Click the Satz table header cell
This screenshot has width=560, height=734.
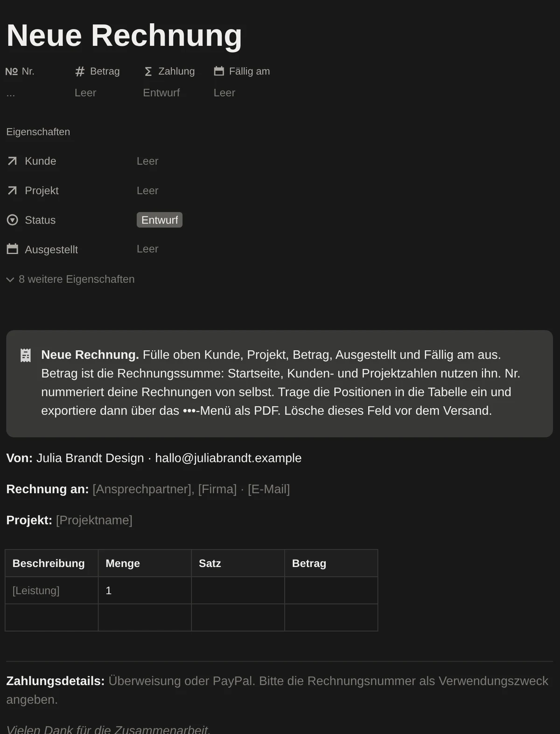click(238, 563)
